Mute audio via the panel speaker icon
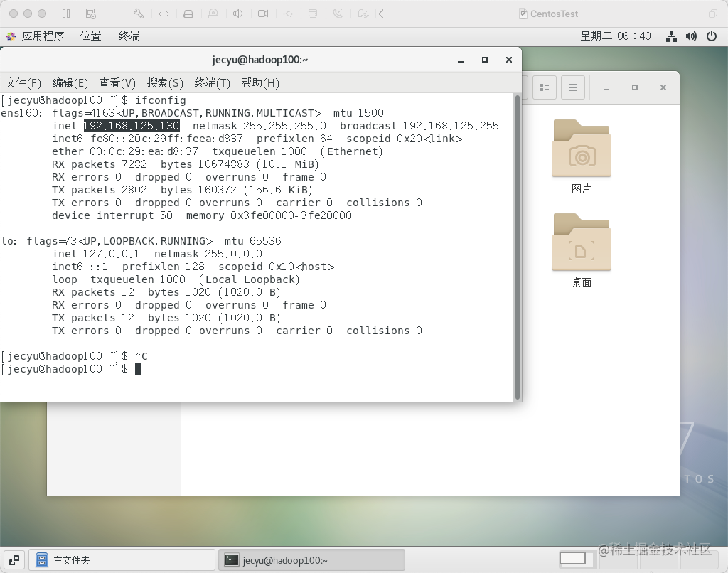The image size is (728, 573). (691, 36)
